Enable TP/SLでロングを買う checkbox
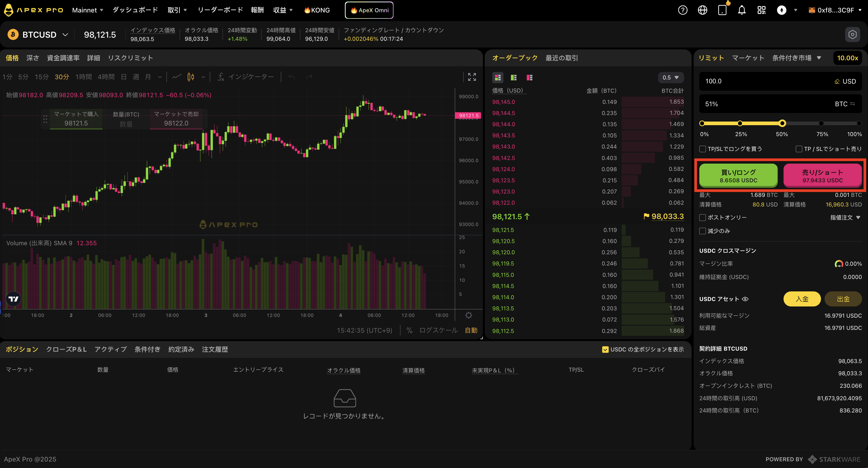 tap(702, 149)
